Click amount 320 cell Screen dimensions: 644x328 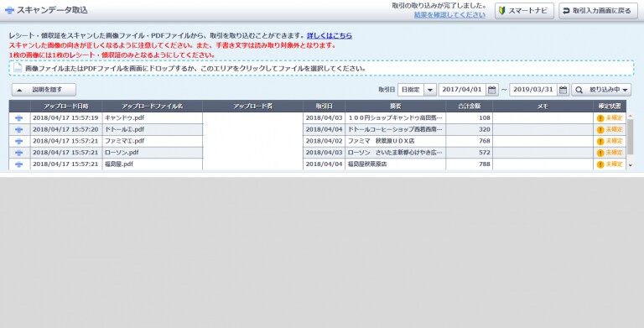(469, 129)
